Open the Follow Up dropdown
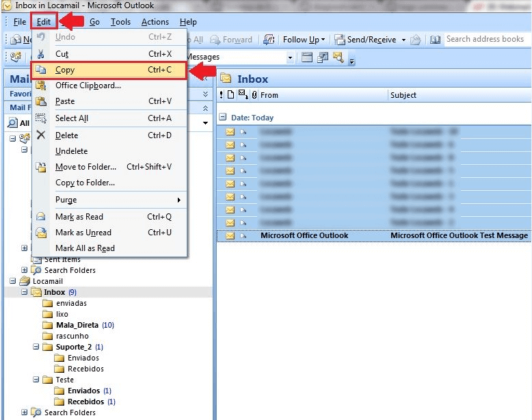Viewport: 532px width, 420px height. tap(304, 40)
